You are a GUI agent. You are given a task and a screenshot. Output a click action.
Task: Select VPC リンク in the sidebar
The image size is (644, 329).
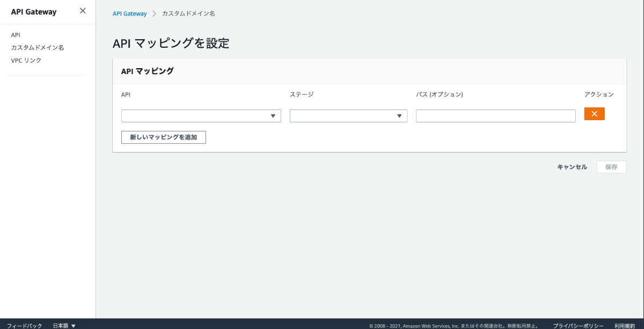coord(26,61)
